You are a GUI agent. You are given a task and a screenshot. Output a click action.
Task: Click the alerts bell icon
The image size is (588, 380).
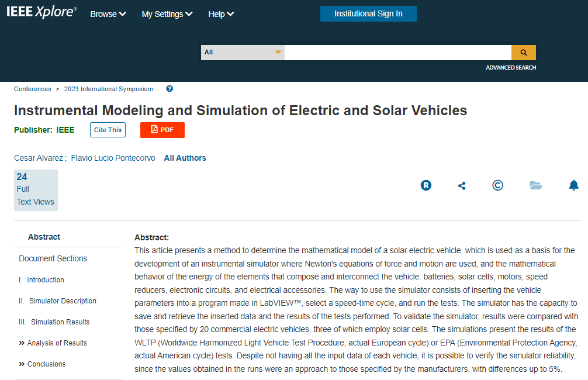click(x=573, y=185)
